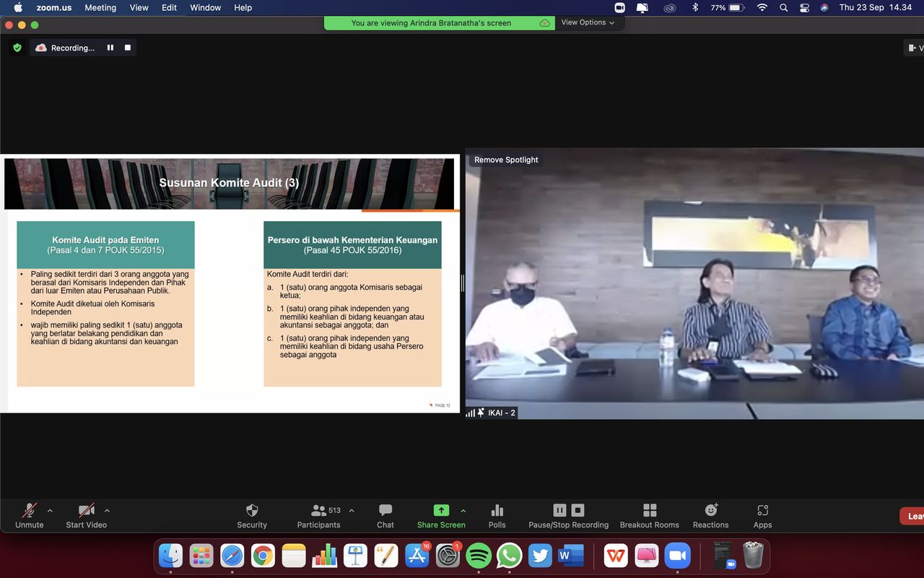924x578 pixels.
Task: Open Launchpad in the Dock
Action: click(x=201, y=555)
